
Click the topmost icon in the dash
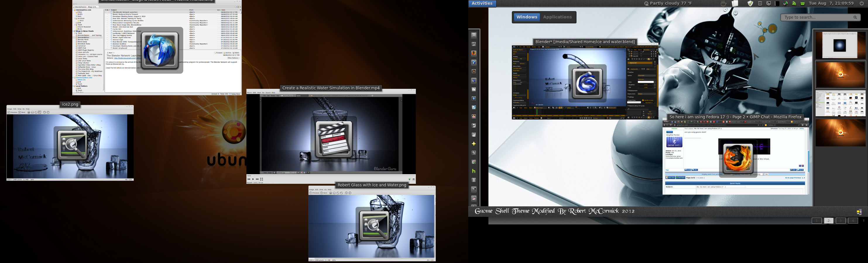click(474, 35)
